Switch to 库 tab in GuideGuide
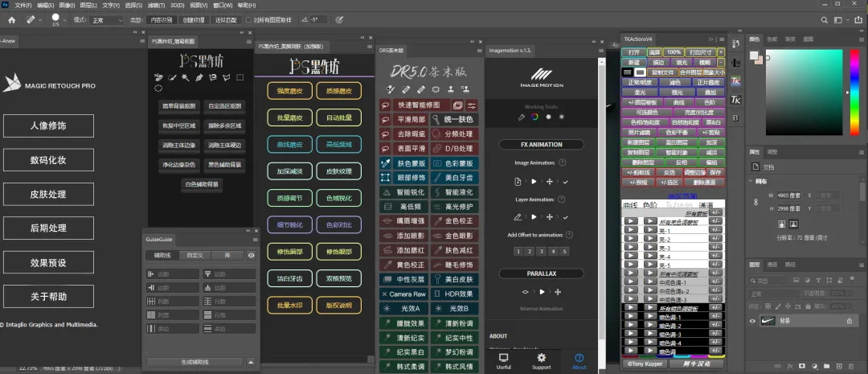Screen dimensions: 868x374 (x=227, y=256)
